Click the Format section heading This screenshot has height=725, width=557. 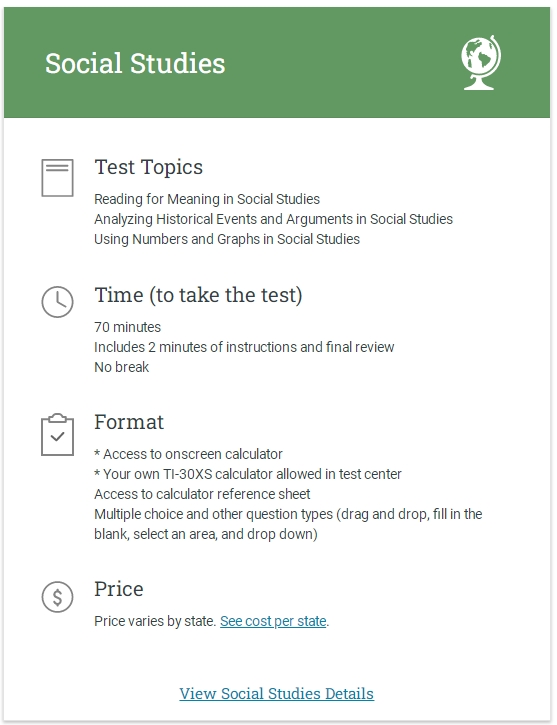tap(129, 422)
